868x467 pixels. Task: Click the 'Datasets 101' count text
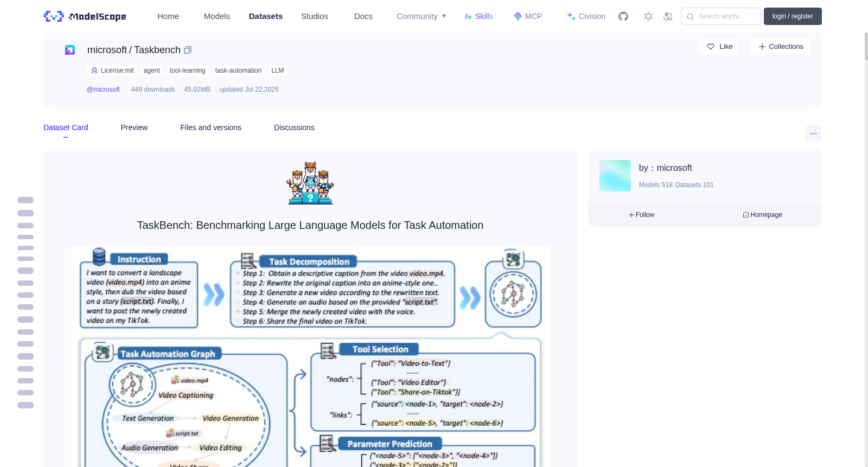(x=694, y=185)
